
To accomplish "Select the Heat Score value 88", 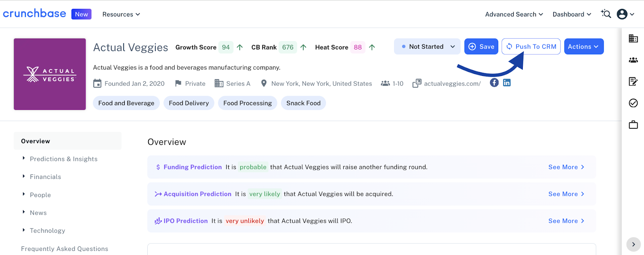I will [x=358, y=47].
